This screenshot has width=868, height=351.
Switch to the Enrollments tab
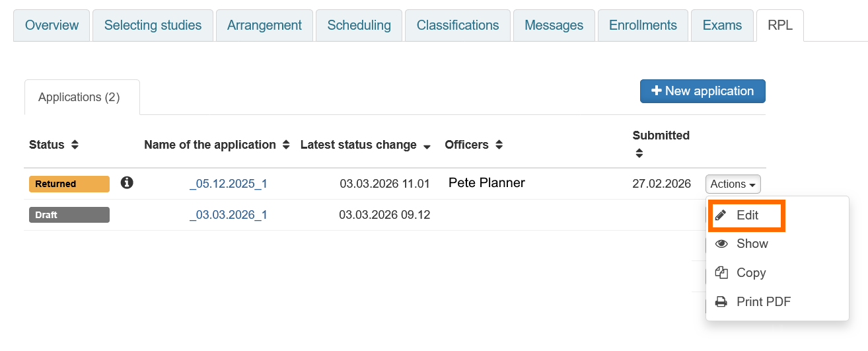[x=643, y=25]
